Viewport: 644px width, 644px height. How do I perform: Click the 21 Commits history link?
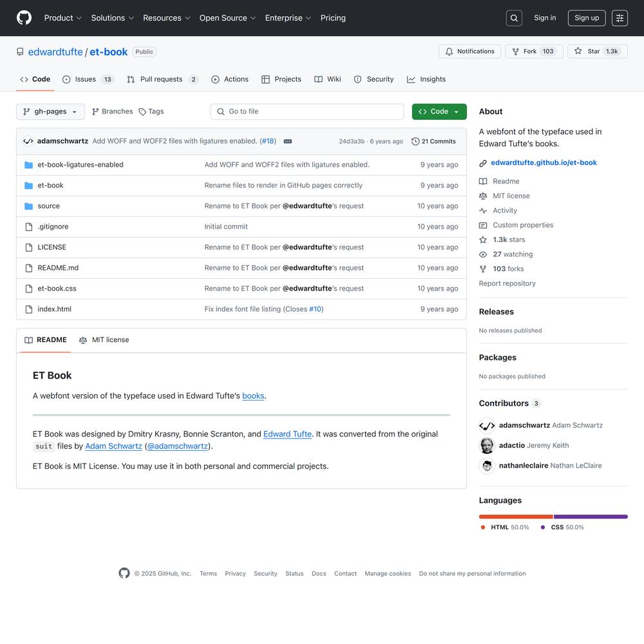tap(433, 141)
